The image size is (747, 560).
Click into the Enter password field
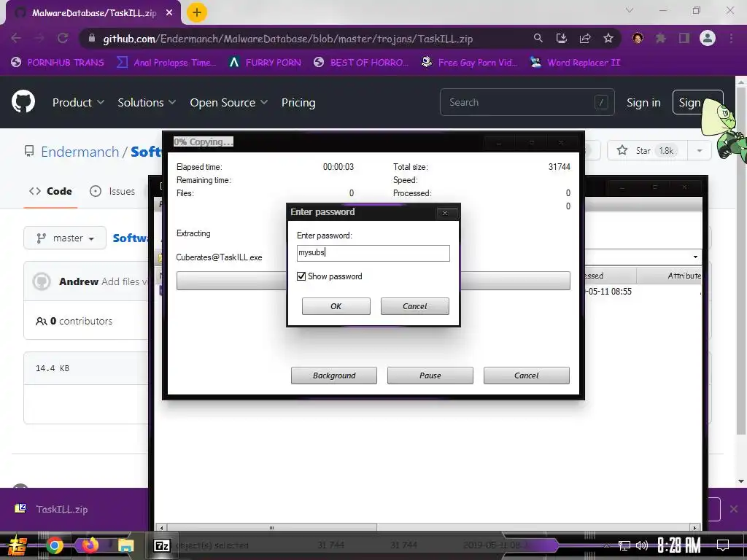click(x=373, y=253)
